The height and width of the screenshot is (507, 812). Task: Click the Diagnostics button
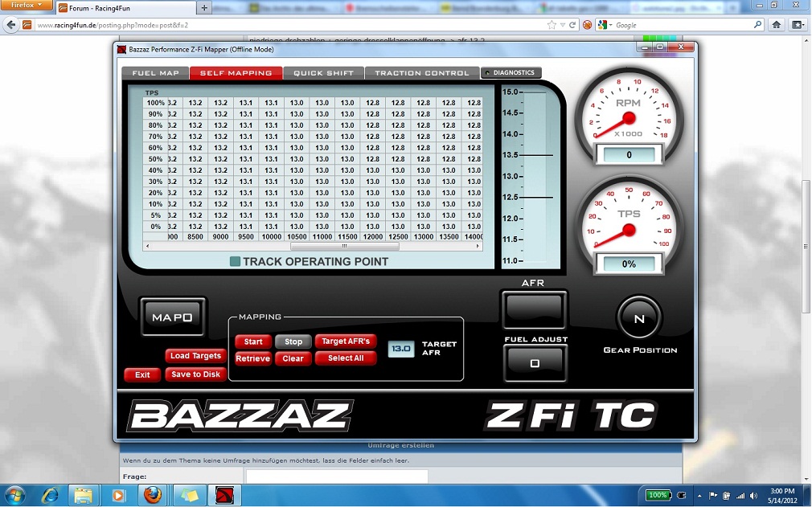pyautogui.click(x=511, y=73)
